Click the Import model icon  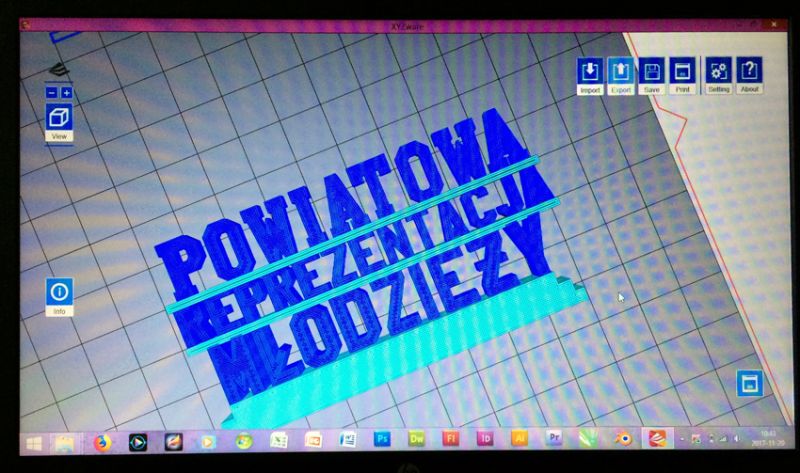tap(590, 72)
